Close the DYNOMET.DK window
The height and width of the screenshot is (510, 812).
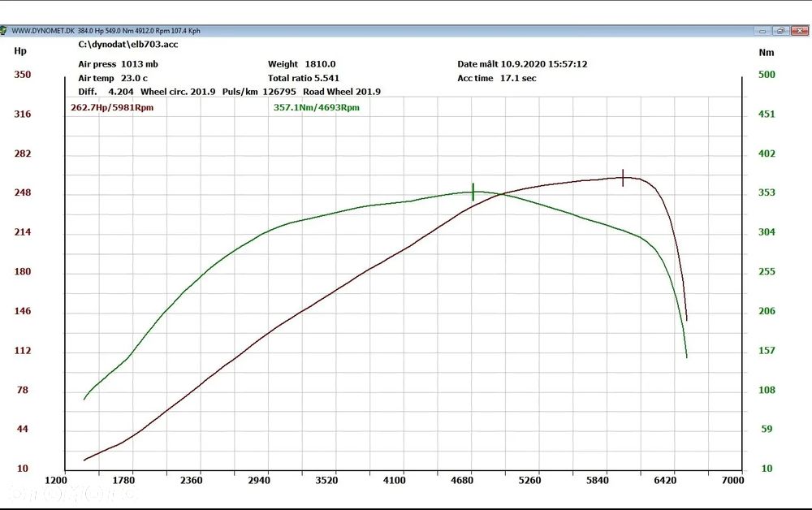[800, 31]
